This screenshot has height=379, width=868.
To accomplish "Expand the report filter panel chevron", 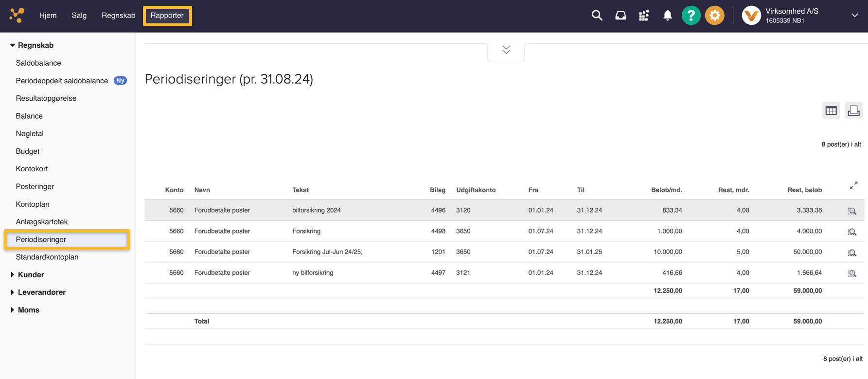I will (x=506, y=50).
